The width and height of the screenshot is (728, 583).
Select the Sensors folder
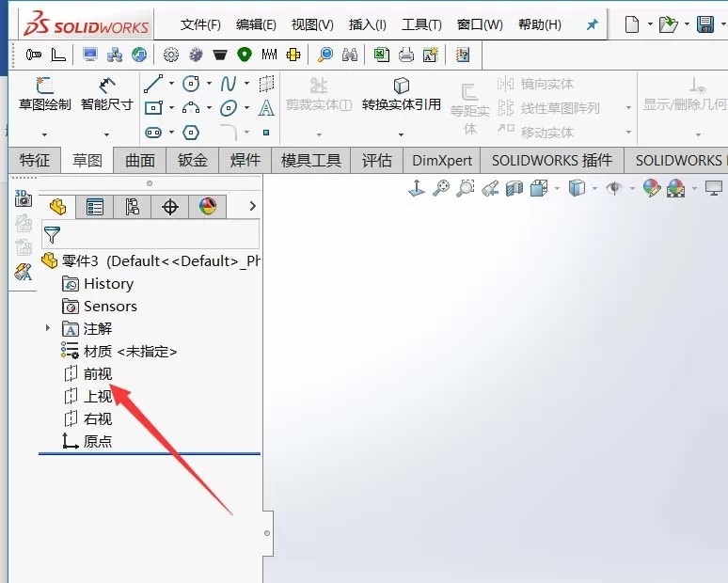coord(100,307)
